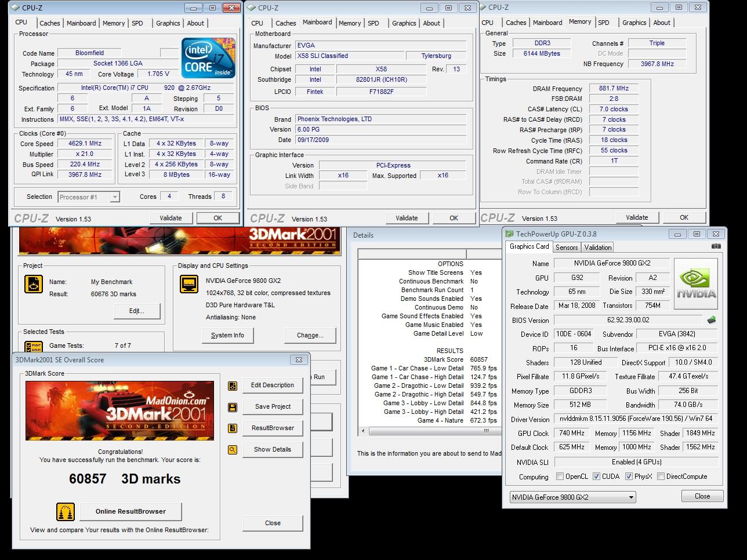Click the Show Details magnifier icon
This screenshot has width=747, height=560.
[233, 449]
